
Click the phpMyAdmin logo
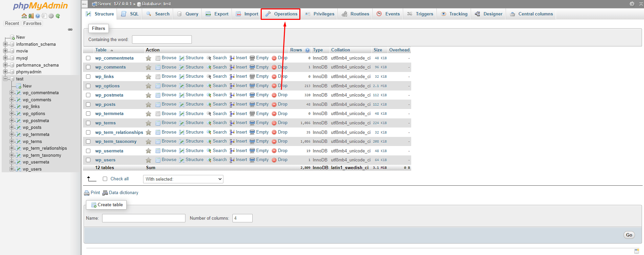click(40, 6)
